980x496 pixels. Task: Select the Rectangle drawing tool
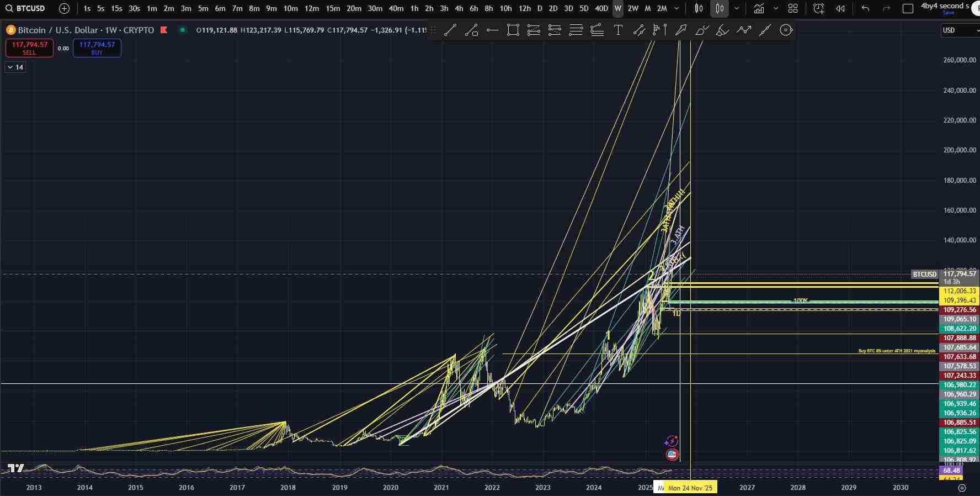point(513,30)
